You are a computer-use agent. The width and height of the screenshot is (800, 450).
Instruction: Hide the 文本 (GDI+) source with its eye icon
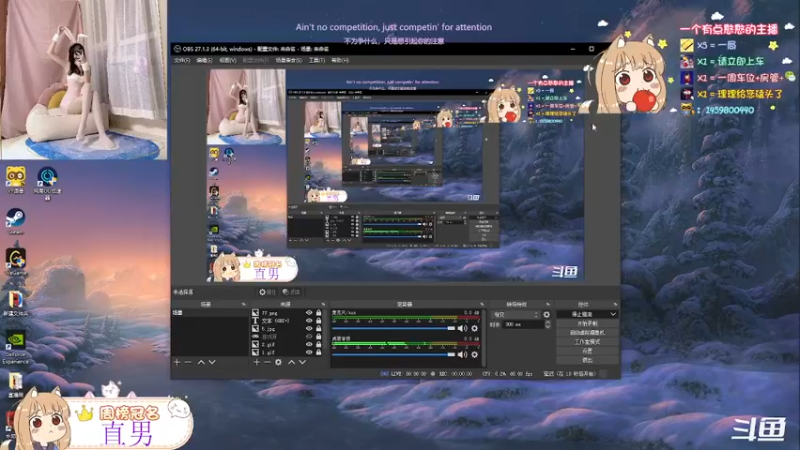(x=309, y=320)
